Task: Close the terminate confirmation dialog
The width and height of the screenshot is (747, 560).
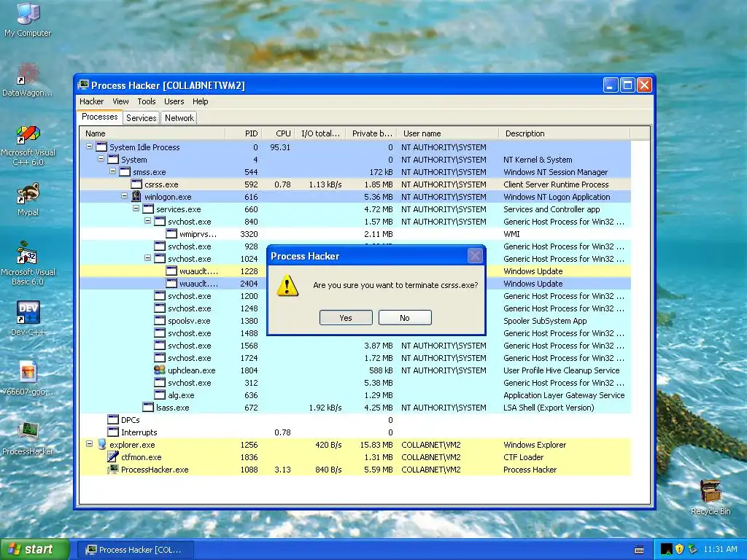Action: (475, 256)
